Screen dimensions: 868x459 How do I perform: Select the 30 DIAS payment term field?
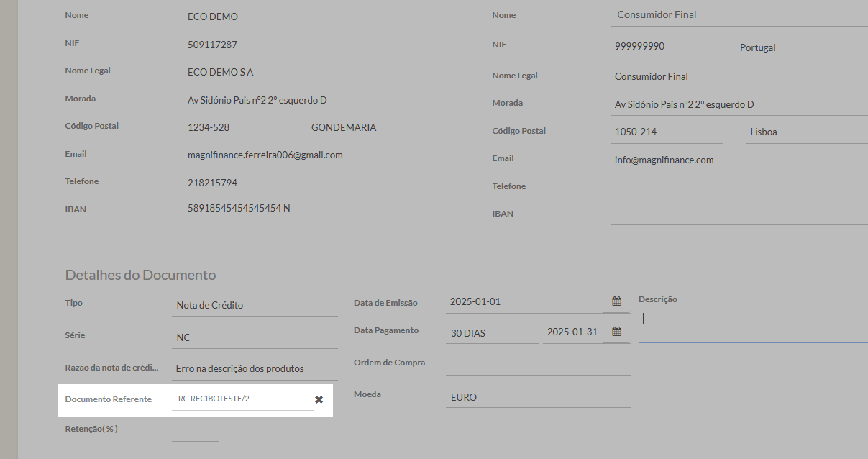[491, 332]
